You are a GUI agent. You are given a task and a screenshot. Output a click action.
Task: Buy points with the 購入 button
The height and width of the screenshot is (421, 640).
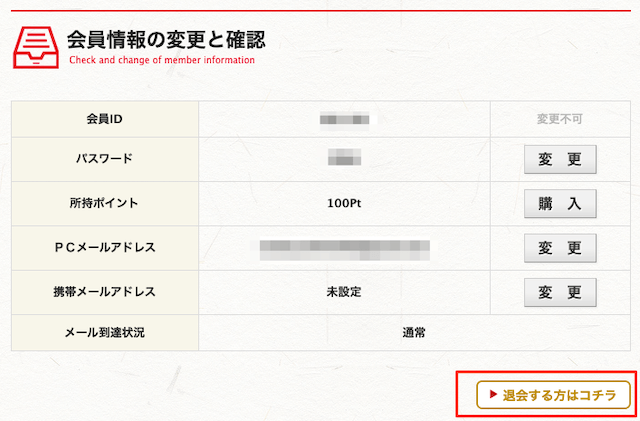(560, 203)
